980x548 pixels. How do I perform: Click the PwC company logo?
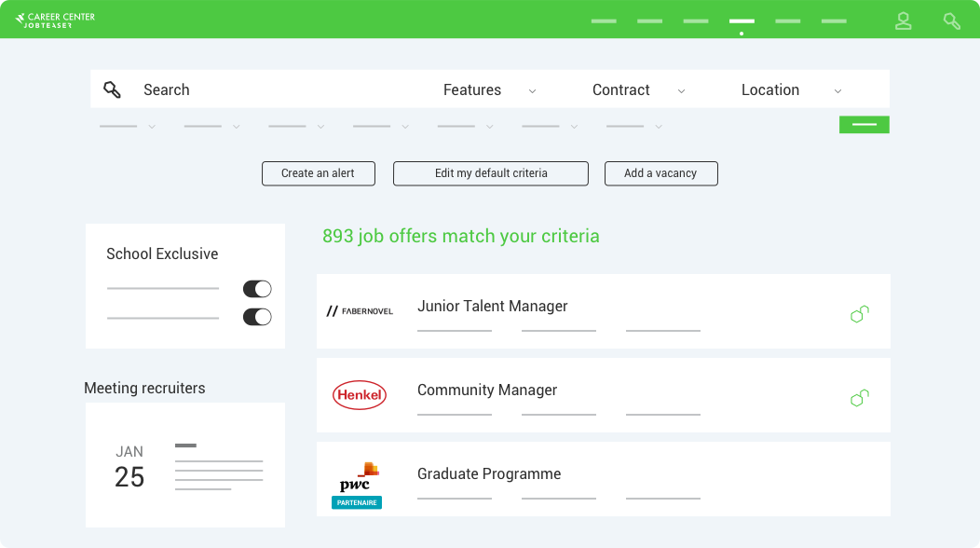[359, 476]
